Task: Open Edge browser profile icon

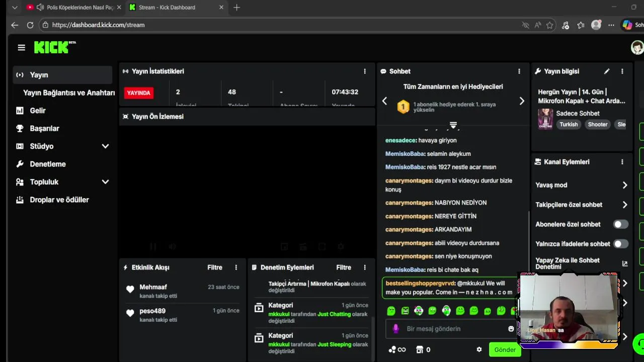Action: coord(596,25)
